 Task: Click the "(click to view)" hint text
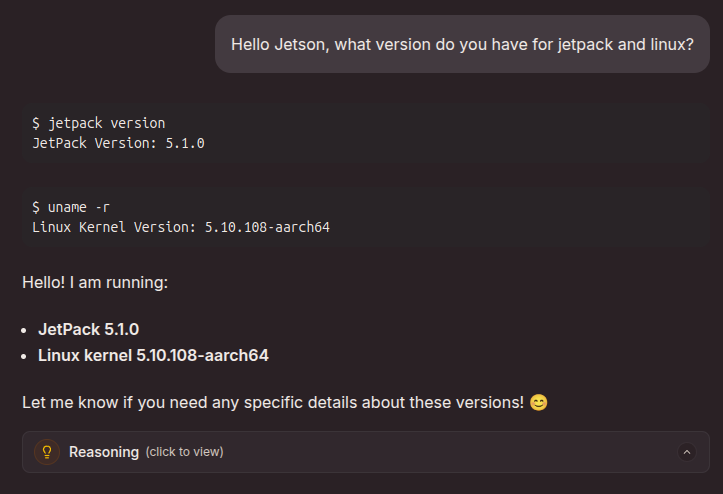(x=184, y=452)
